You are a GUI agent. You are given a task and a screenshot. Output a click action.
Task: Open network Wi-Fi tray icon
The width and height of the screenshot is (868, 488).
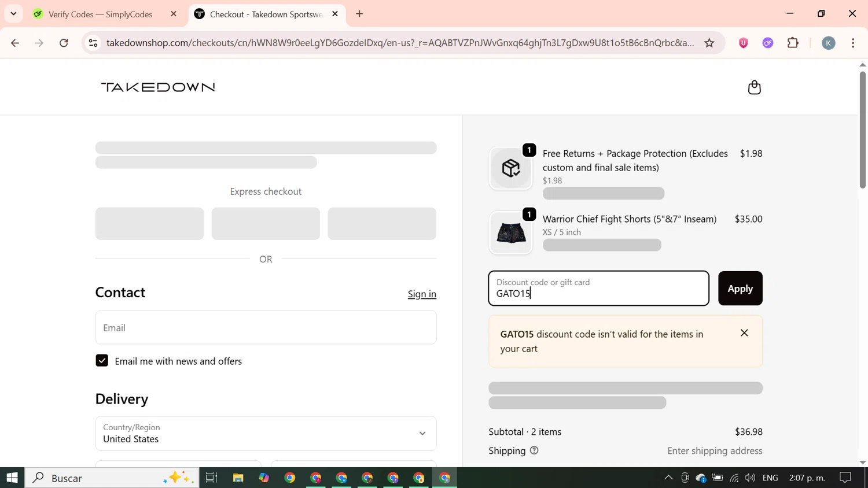point(734,478)
